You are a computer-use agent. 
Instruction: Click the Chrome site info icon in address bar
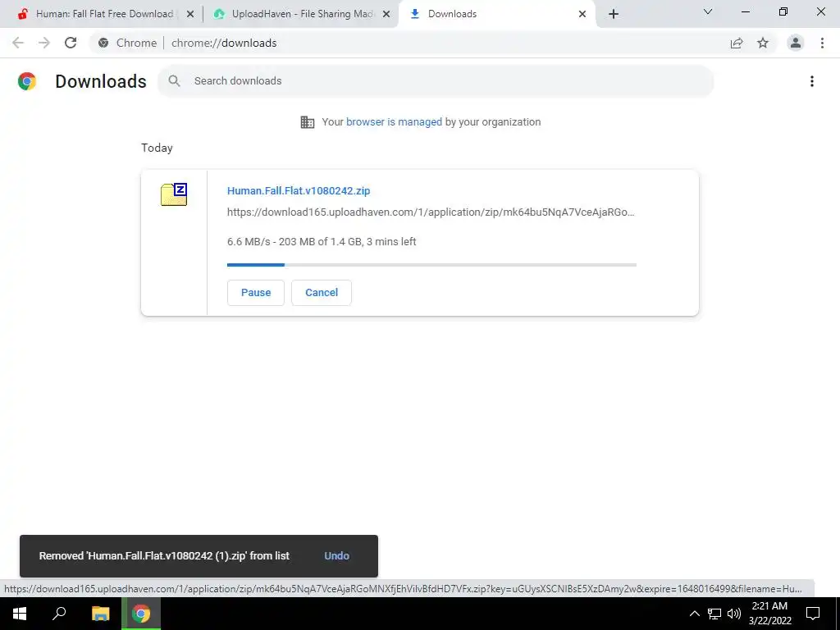pos(103,43)
